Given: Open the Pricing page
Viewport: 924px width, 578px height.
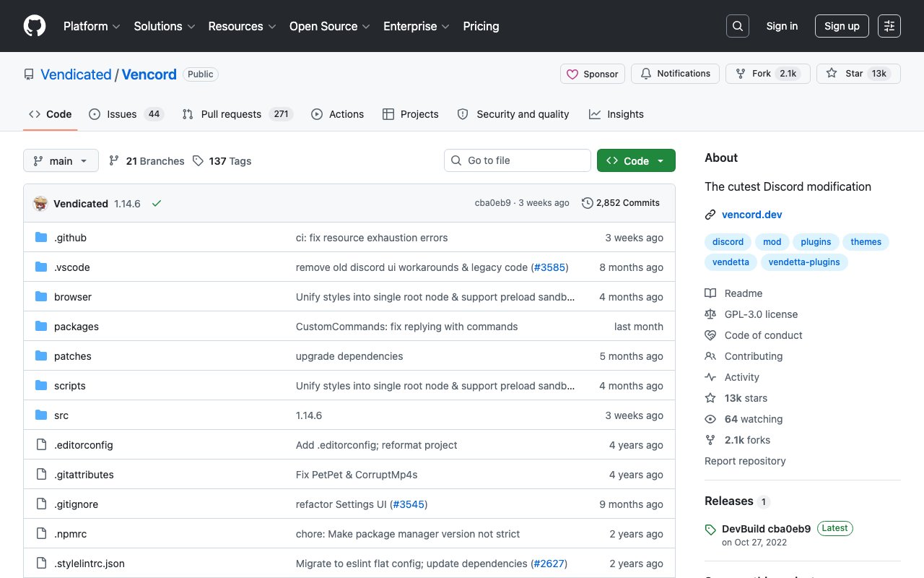Looking at the screenshot, I should (481, 26).
